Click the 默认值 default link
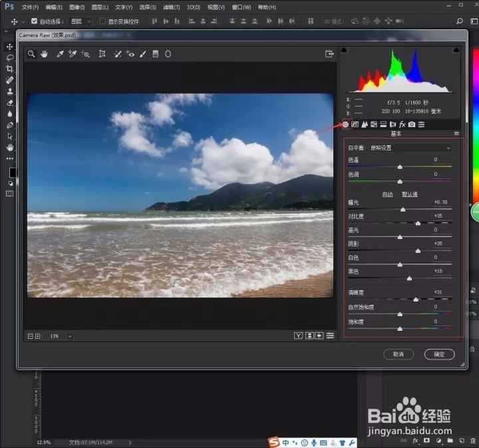Viewport: 479px width, 448px height. click(410, 194)
